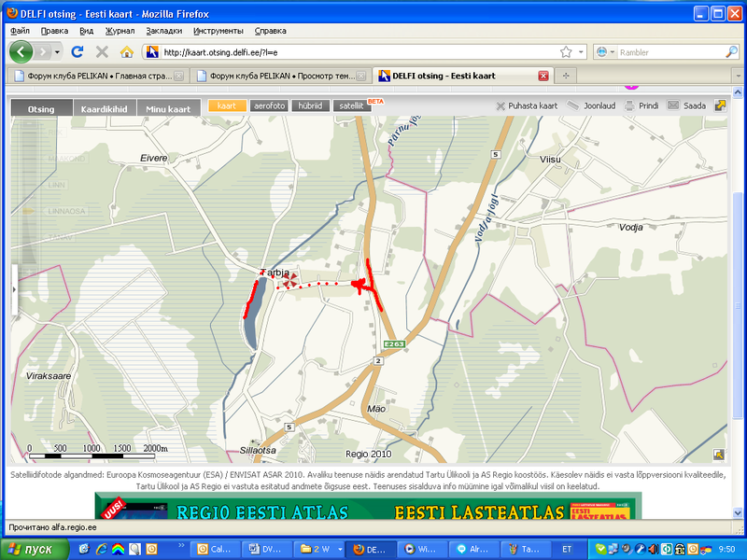Viewport: 747px width, 560px height.
Task: Switch to the Cal... taskbar window
Action: pyautogui.click(x=215, y=549)
